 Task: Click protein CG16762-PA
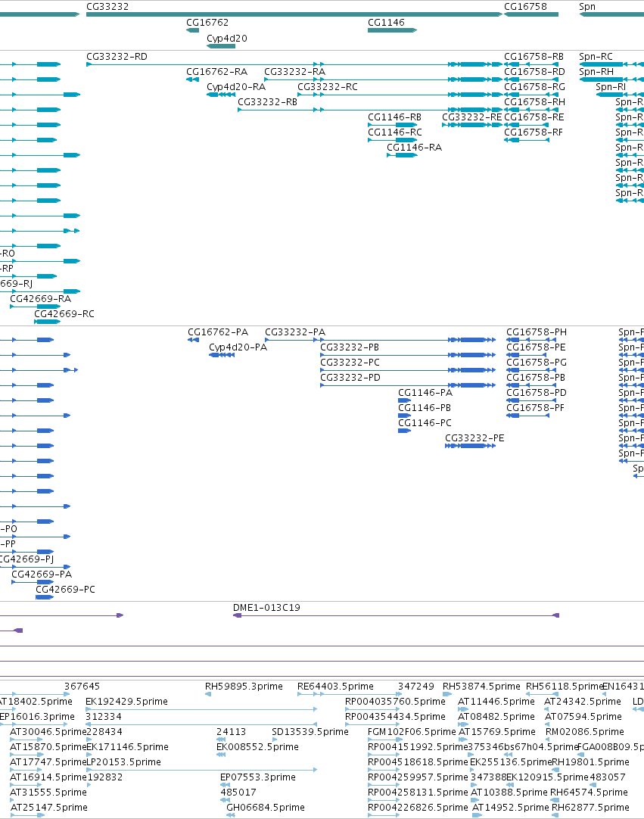click(193, 340)
